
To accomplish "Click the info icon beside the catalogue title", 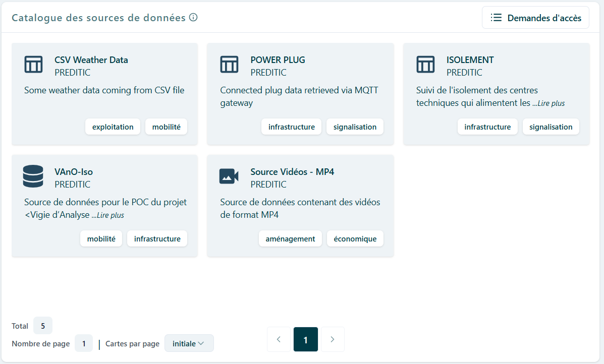I will pyautogui.click(x=193, y=17).
